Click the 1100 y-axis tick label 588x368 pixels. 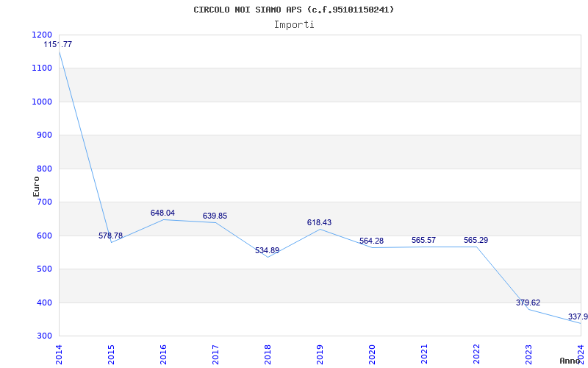click(x=42, y=68)
